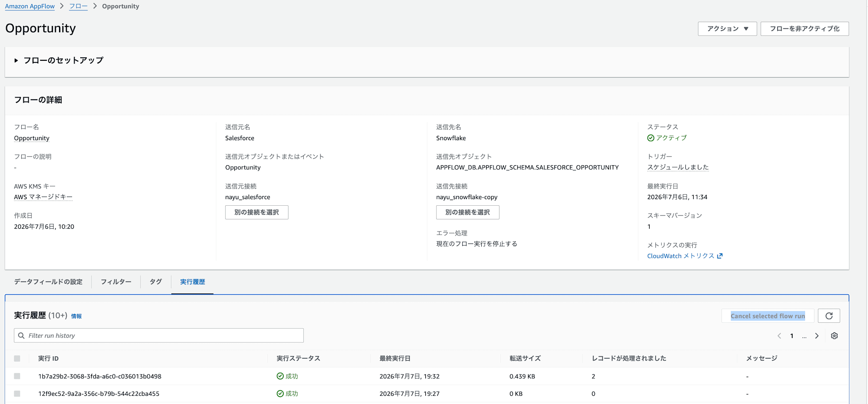Click the 実行 ID column header
This screenshot has height=404, width=868.
(48, 358)
